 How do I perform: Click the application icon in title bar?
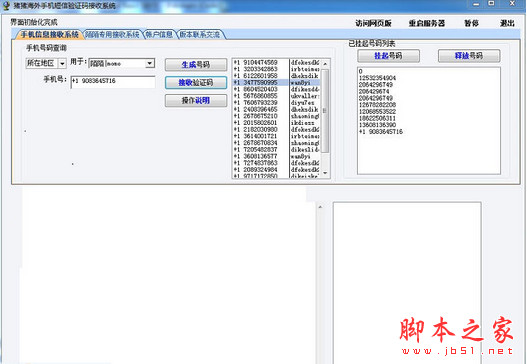click(x=6, y=5)
